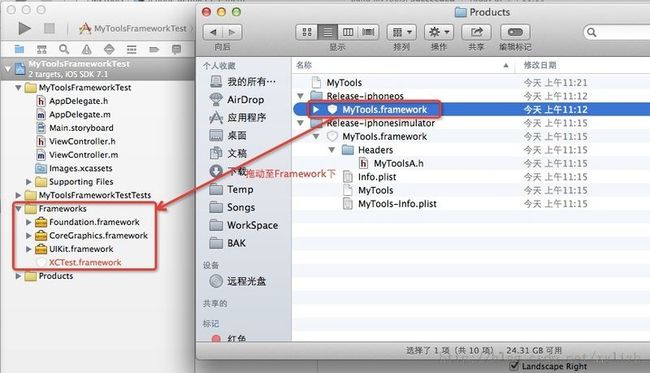Open AirDrop in Finder sidebar

tap(237, 99)
